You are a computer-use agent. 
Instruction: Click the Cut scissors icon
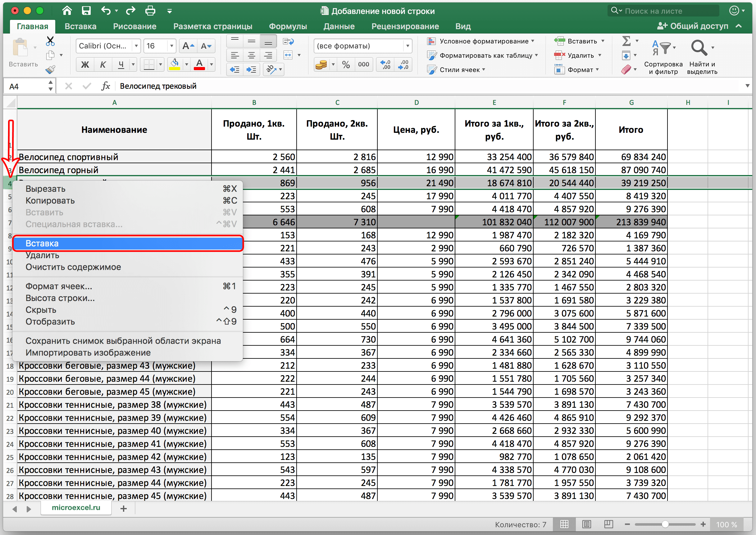tap(50, 41)
